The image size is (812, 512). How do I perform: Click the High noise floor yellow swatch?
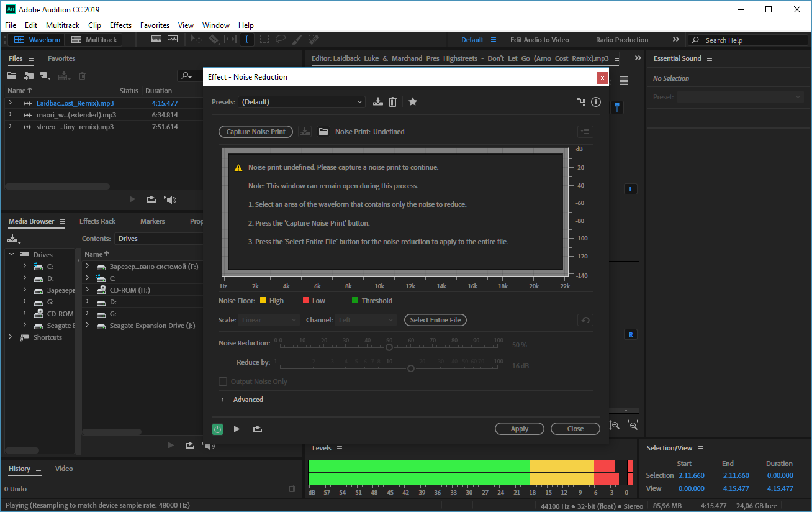pos(263,301)
